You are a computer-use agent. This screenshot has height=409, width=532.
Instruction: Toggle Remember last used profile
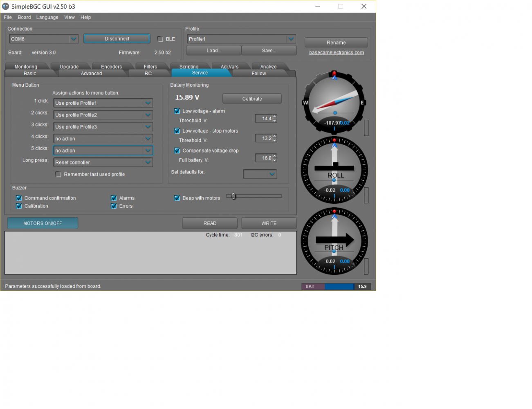point(58,175)
